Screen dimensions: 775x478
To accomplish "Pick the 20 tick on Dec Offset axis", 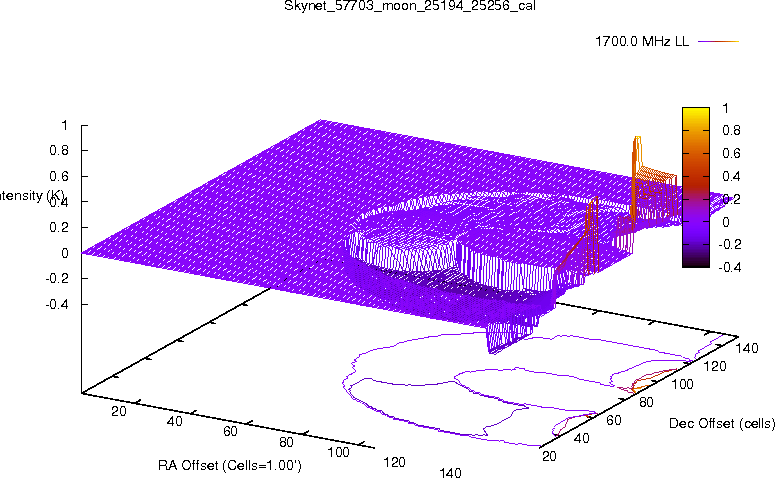I will tap(549, 456).
